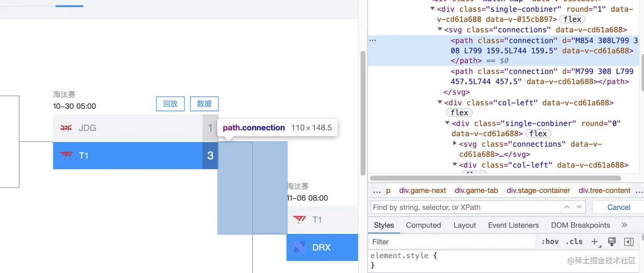The image size is (644, 273).
Task: Open the Event Listeners tab
Action: point(513,225)
